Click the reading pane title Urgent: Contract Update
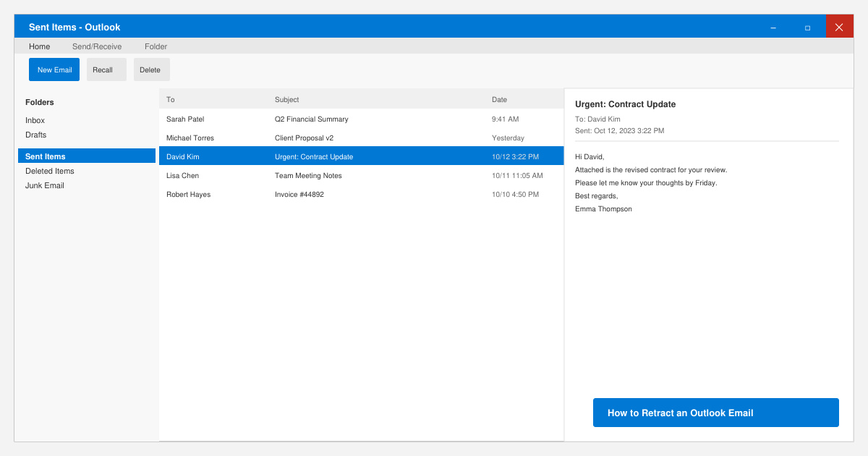Screen dimensions: 868x456 coord(625,104)
